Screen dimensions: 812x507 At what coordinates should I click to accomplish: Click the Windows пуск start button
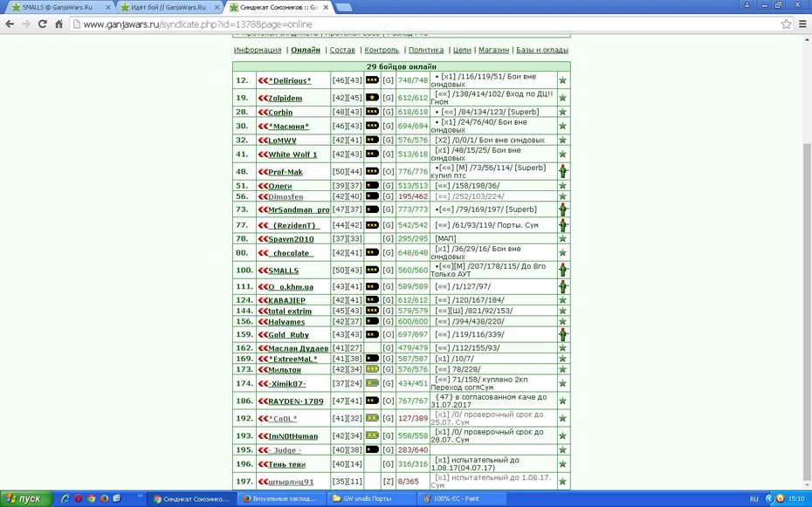tap(26, 499)
